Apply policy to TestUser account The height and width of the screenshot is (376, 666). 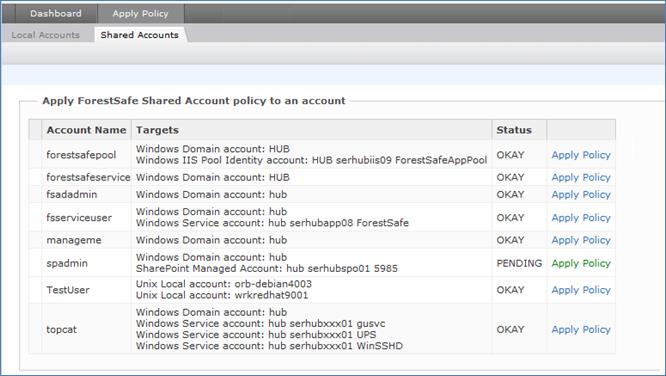tap(581, 290)
